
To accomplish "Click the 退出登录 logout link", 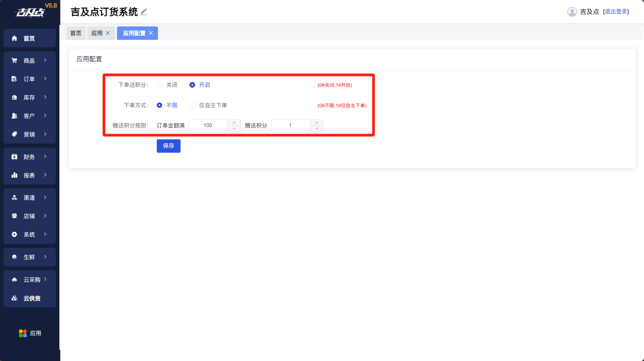I will [616, 12].
